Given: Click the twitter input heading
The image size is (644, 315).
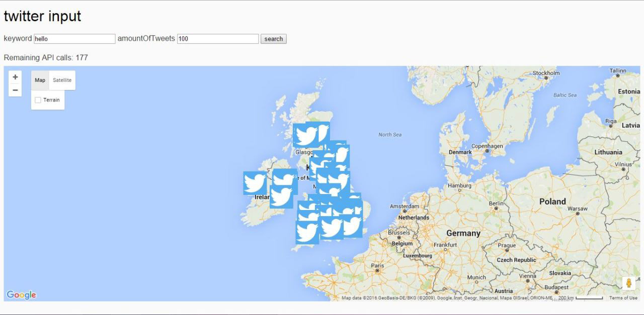Looking at the screenshot, I should (42, 16).
